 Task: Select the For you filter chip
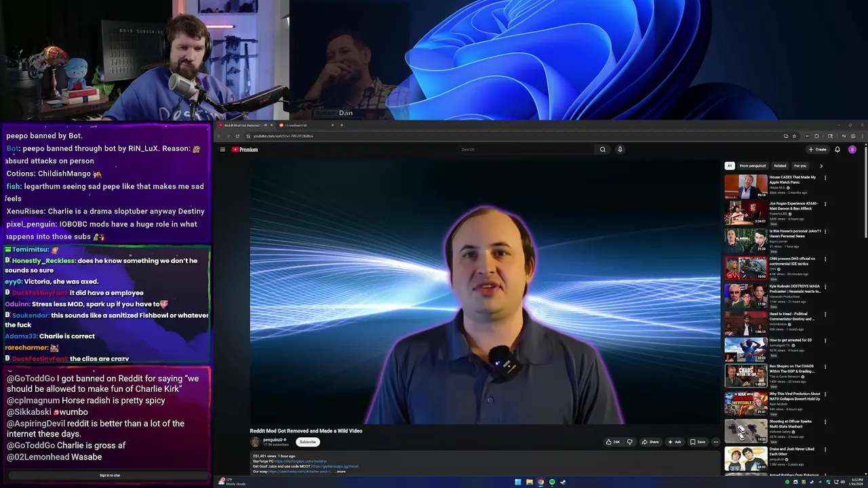800,166
